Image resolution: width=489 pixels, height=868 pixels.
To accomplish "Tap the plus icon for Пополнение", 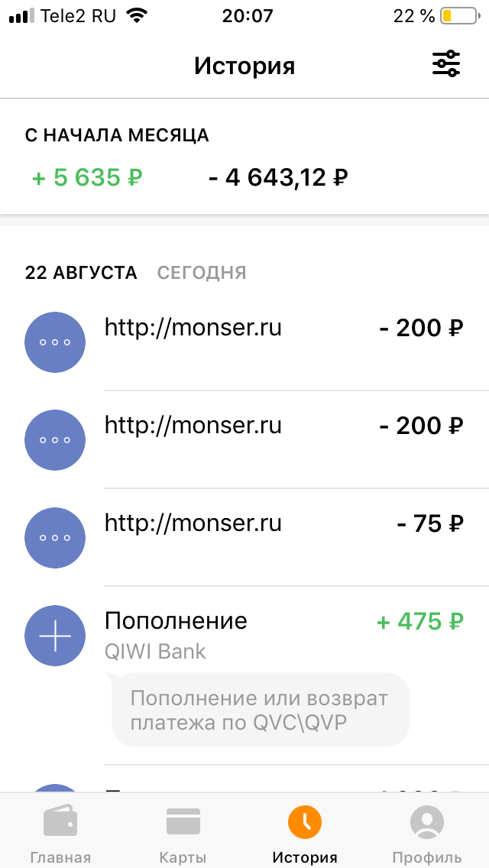I will (x=55, y=636).
